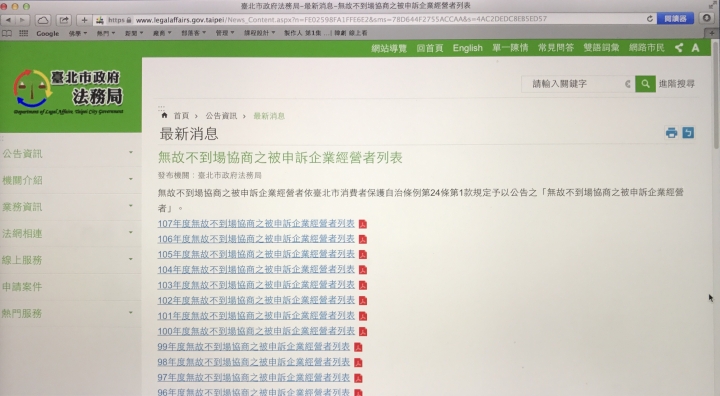
Task: Open the 部落客 bookmarks folder dropdown
Action: [194, 33]
